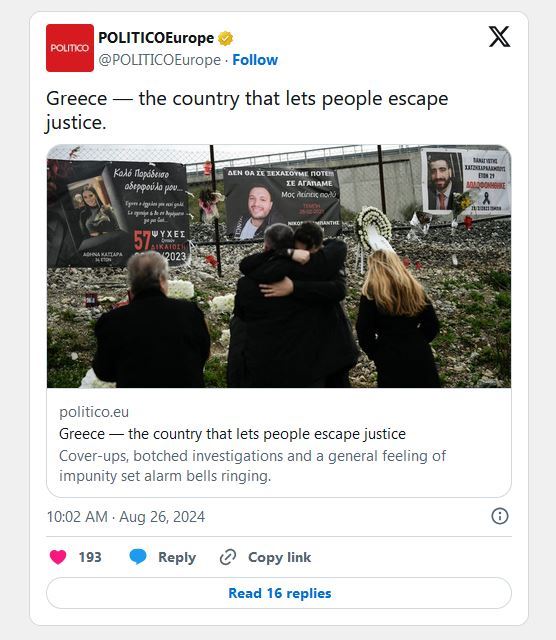556x640 pixels.
Task: Open the tweet info circle icon
Action: coord(500,516)
